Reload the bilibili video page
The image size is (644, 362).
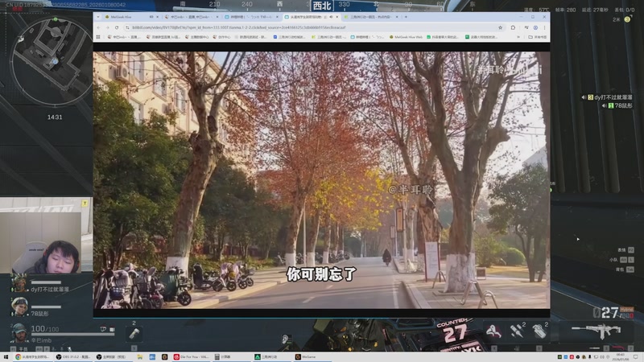[x=117, y=27]
